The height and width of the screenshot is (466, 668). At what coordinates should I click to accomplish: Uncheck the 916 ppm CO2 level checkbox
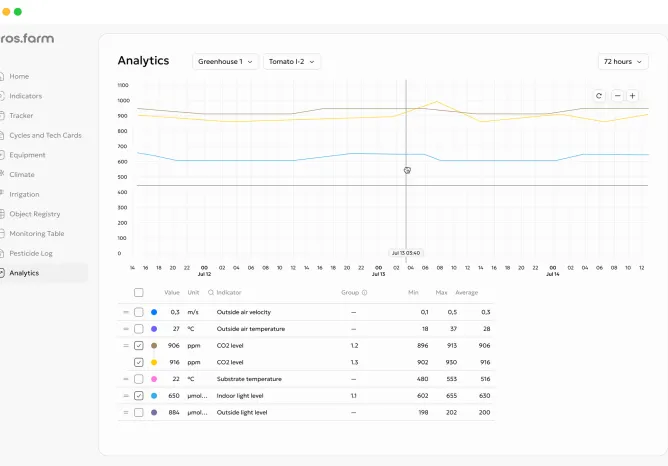(138, 362)
